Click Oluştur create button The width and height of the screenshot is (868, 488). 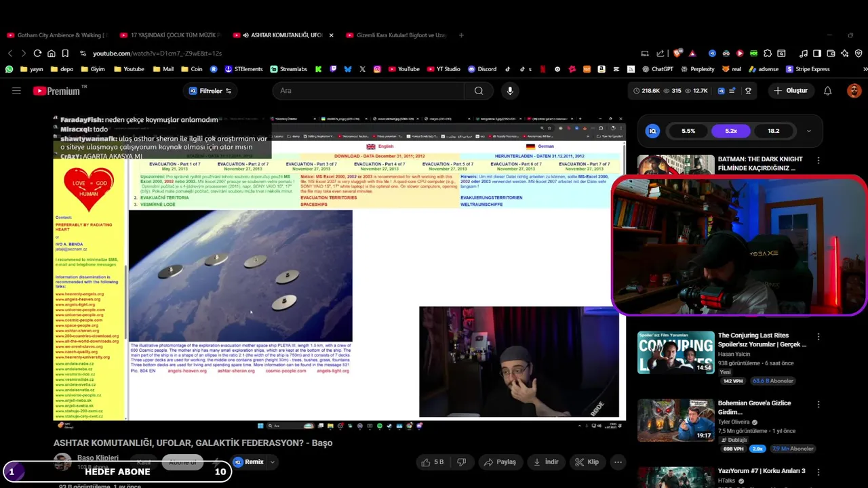(791, 91)
